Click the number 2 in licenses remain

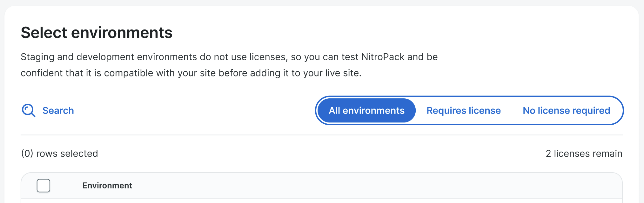(x=548, y=154)
